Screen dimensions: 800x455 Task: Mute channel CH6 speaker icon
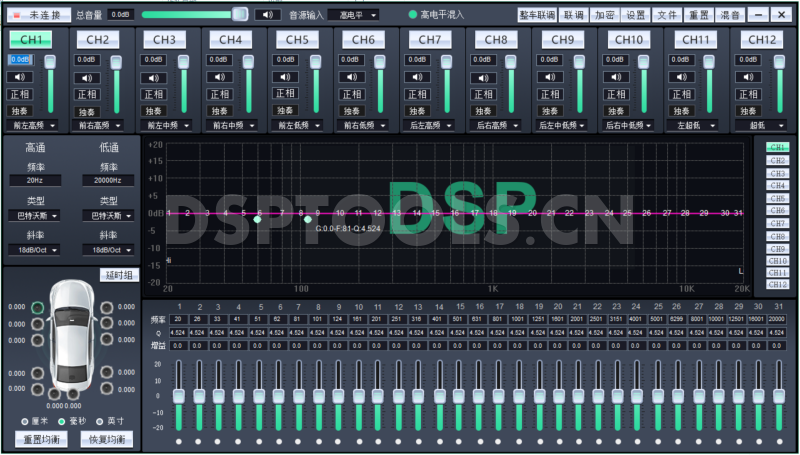click(352, 77)
